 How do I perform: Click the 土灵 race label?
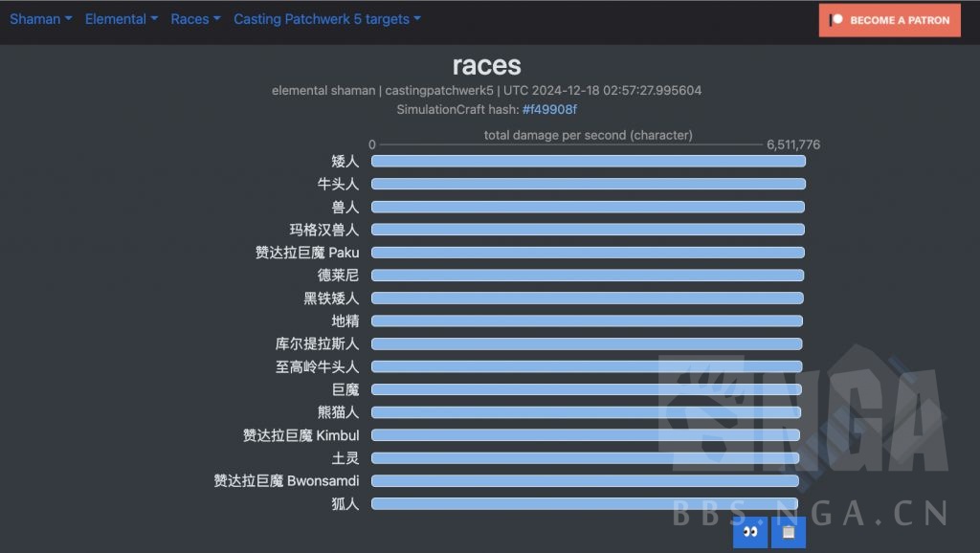pos(345,457)
